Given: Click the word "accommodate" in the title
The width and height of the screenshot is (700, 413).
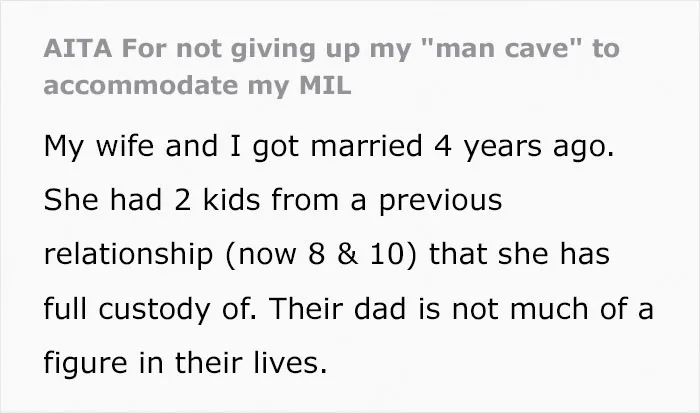Looking at the screenshot, I should [x=141, y=85].
